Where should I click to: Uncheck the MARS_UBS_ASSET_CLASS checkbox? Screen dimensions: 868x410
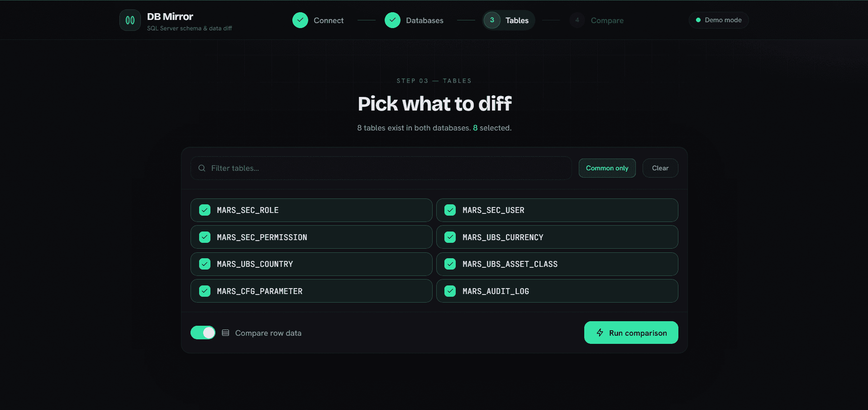(450, 264)
